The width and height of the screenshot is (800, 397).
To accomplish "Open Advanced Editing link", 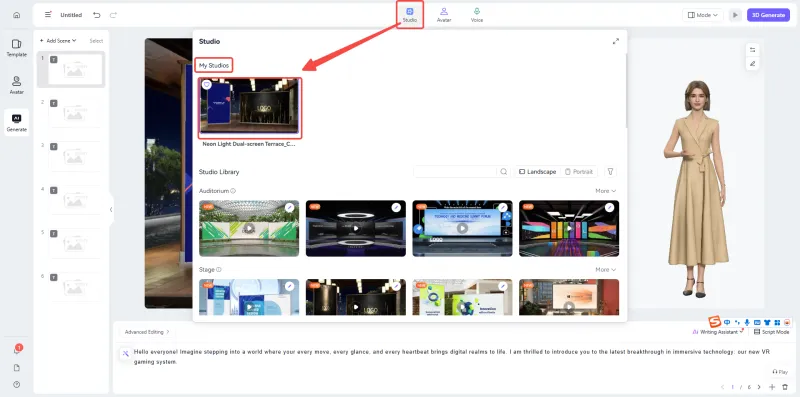I will point(147,332).
